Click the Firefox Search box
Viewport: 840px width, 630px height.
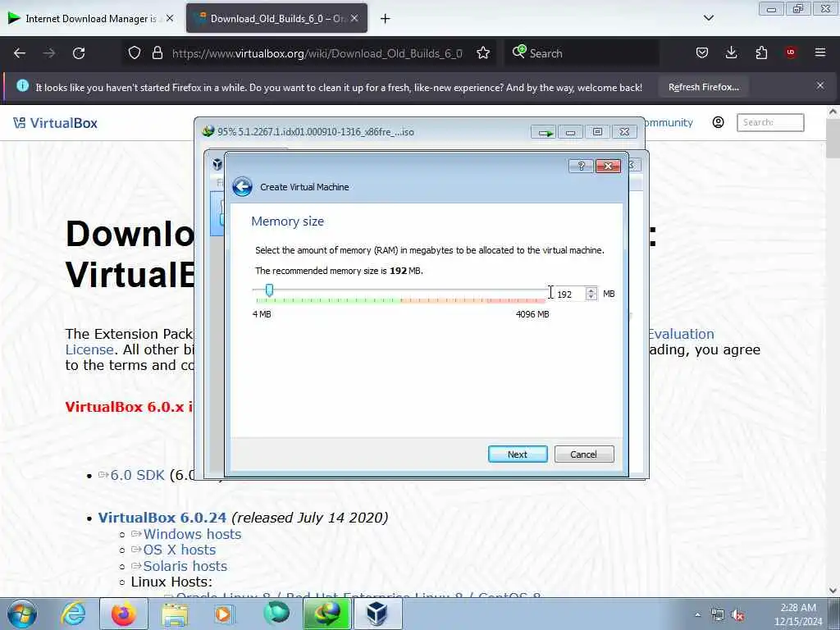pyautogui.click(x=582, y=53)
